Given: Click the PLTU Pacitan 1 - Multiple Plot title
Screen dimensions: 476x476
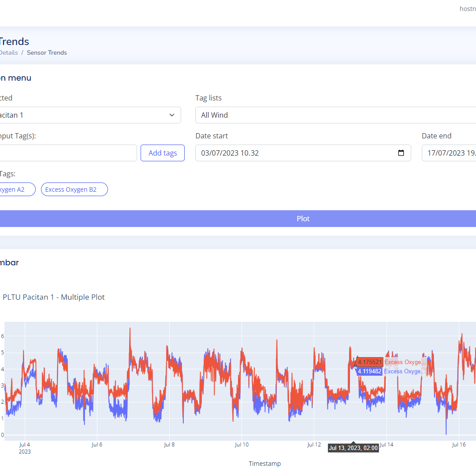Looking at the screenshot, I should coord(54,297).
